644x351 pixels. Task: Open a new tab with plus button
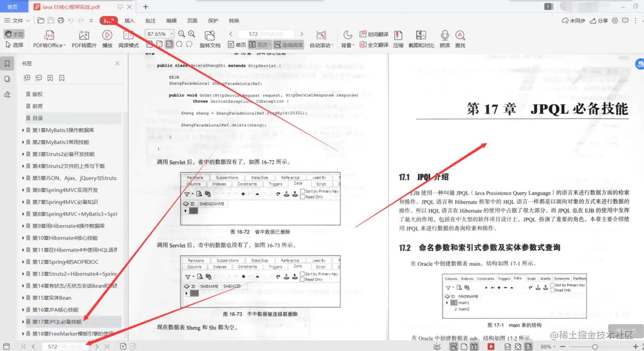point(145,7)
